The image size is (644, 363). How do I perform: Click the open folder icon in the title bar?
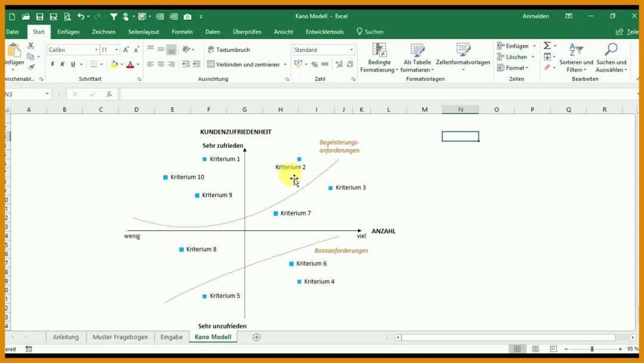point(26,17)
